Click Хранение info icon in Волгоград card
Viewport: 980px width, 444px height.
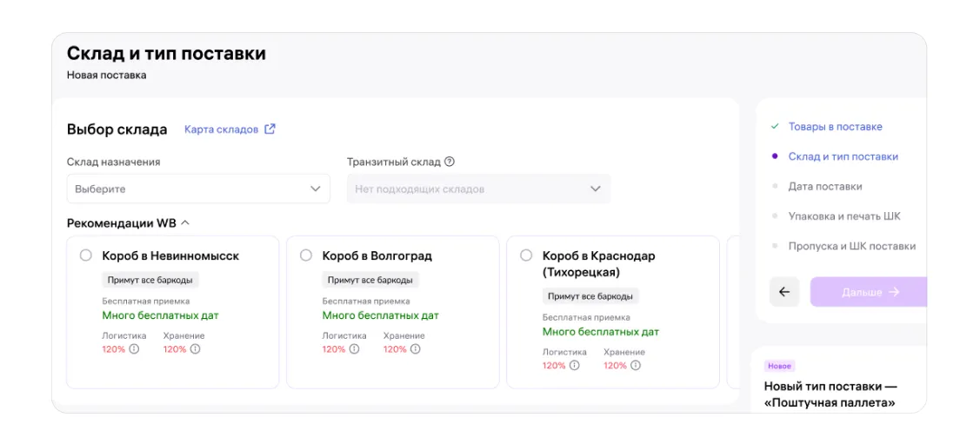[415, 349]
